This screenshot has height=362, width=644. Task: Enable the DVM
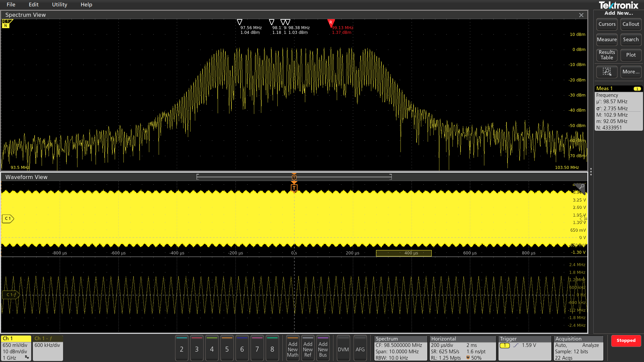coord(343,348)
